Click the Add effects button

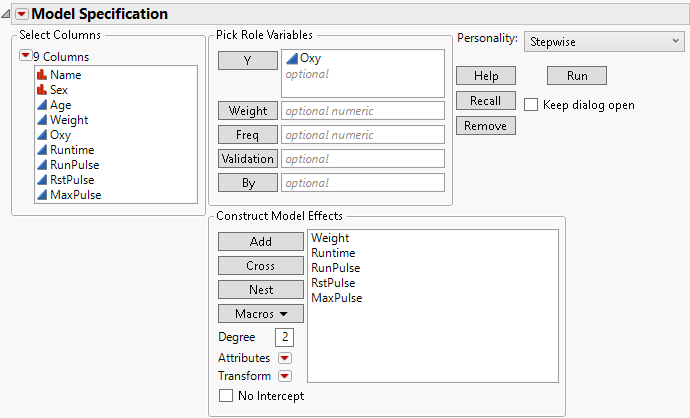[260, 242]
